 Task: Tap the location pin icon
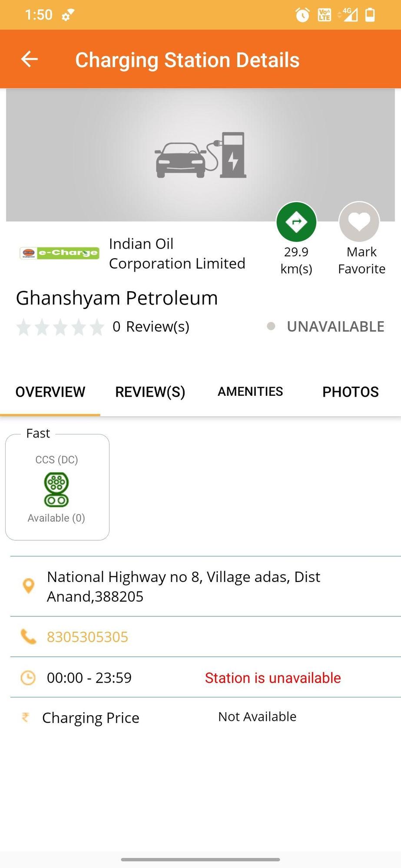point(28,586)
